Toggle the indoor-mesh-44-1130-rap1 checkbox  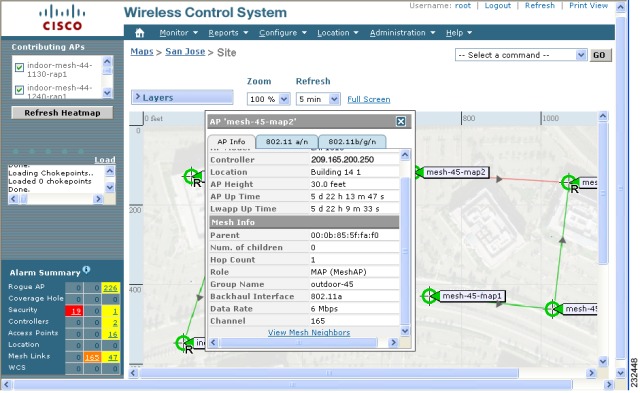[19, 67]
